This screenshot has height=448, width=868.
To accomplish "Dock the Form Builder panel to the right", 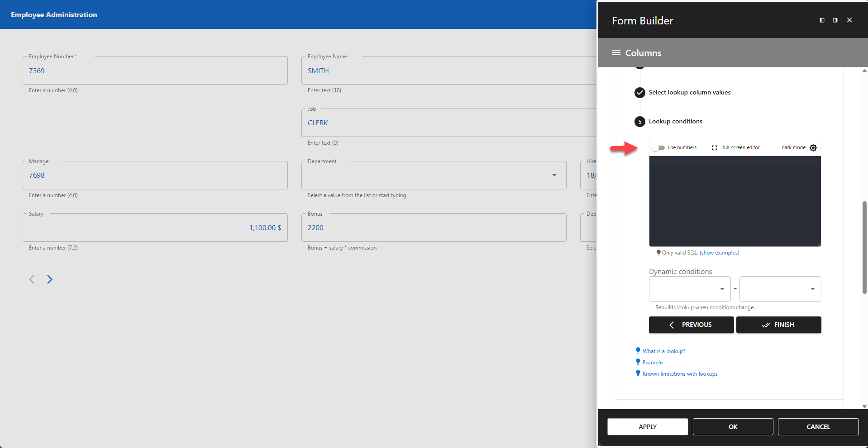I will [835, 20].
